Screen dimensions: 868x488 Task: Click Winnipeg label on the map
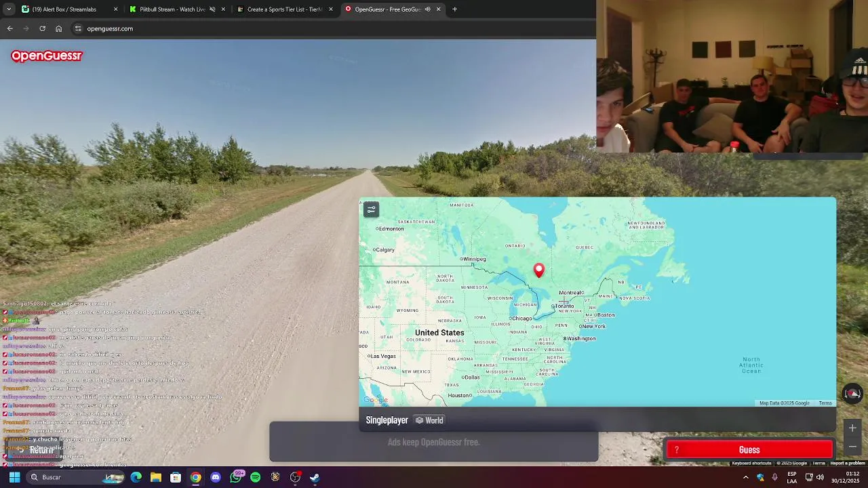[x=474, y=259]
